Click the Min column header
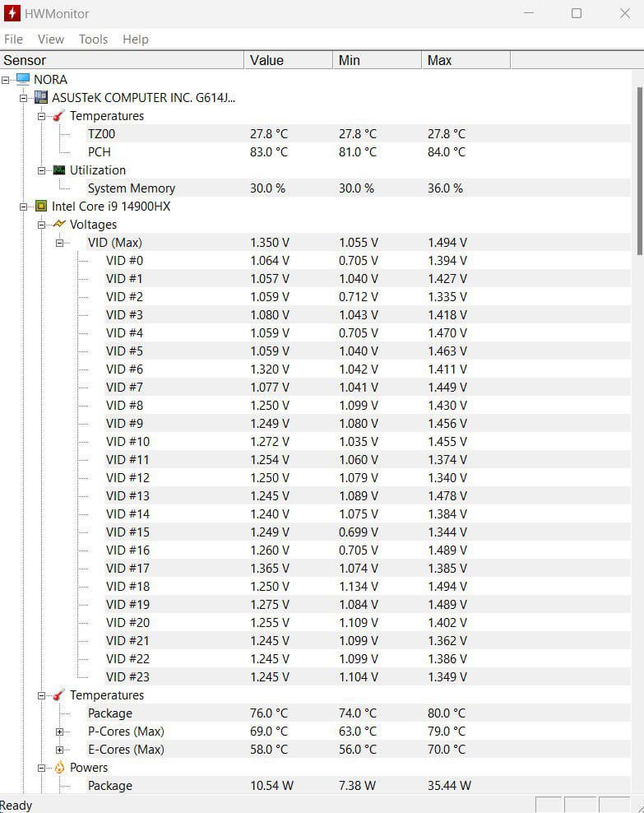Image resolution: width=644 pixels, height=813 pixels. click(x=377, y=60)
